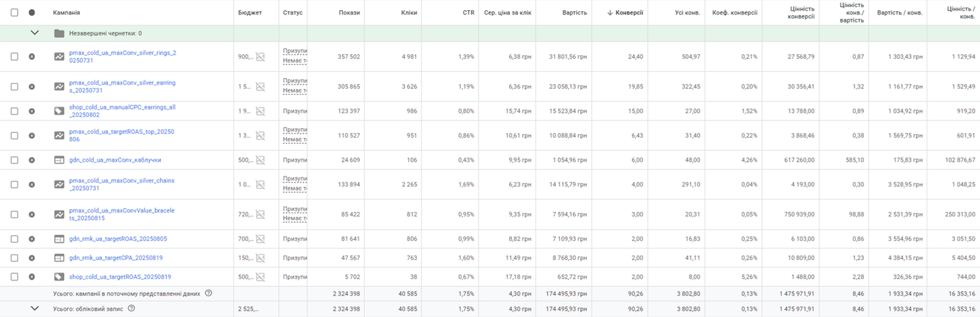
Task: Open the status dot filter in the table header
Action: [x=32, y=13]
